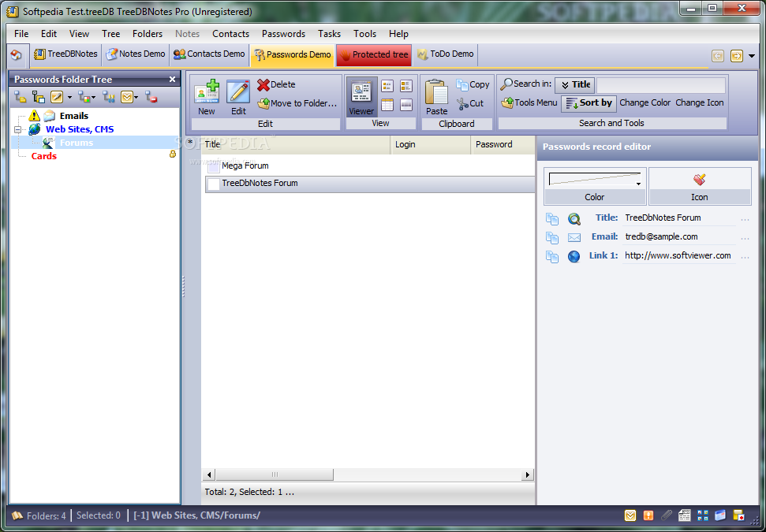Viewport: 766px width, 532px height.
Task: Click the Edit pencil icon in ribbon
Action: [238, 91]
